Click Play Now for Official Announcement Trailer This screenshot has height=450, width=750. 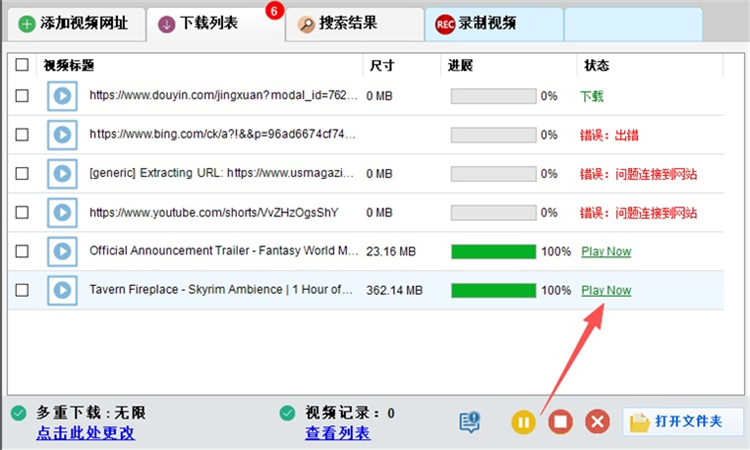click(606, 252)
